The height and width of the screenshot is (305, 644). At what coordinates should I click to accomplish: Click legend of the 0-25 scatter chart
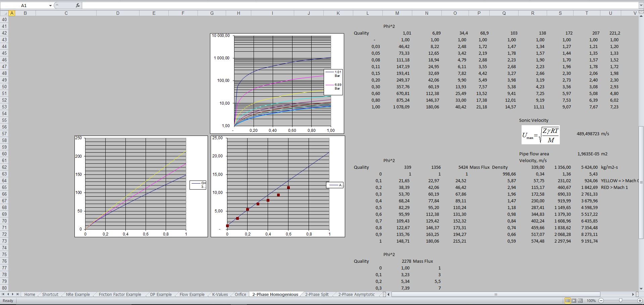(x=335, y=185)
